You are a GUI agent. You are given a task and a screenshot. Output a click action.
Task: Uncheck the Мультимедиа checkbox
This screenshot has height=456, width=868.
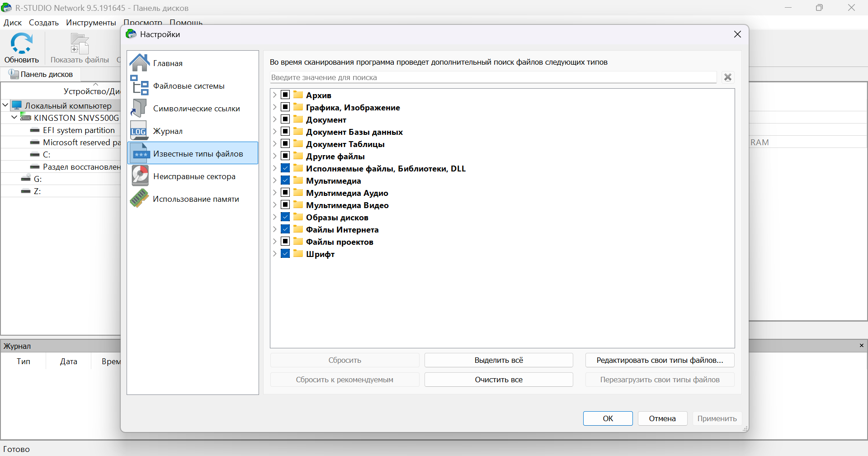(x=285, y=180)
